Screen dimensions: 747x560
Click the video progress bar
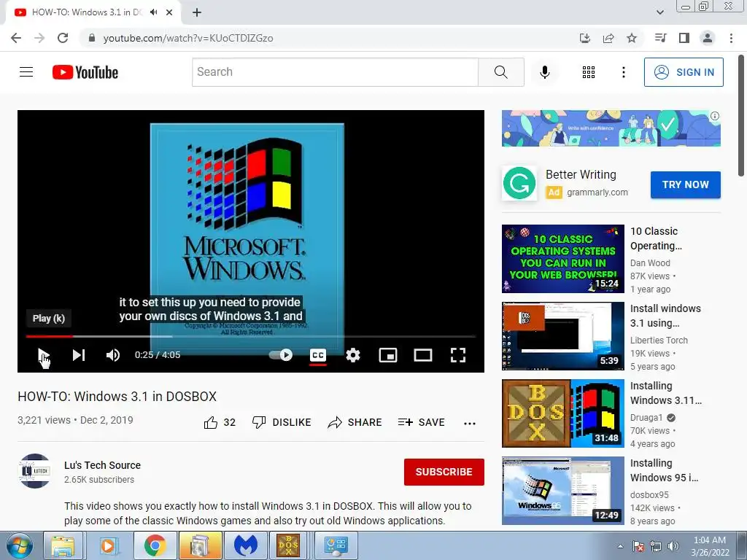pyautogui.click(x=251, y=336)
